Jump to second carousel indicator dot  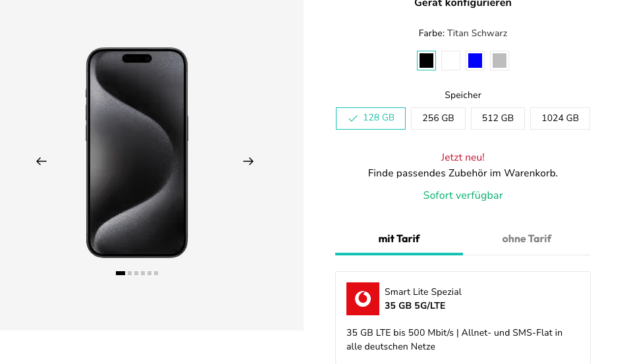(x=130, y=273)
